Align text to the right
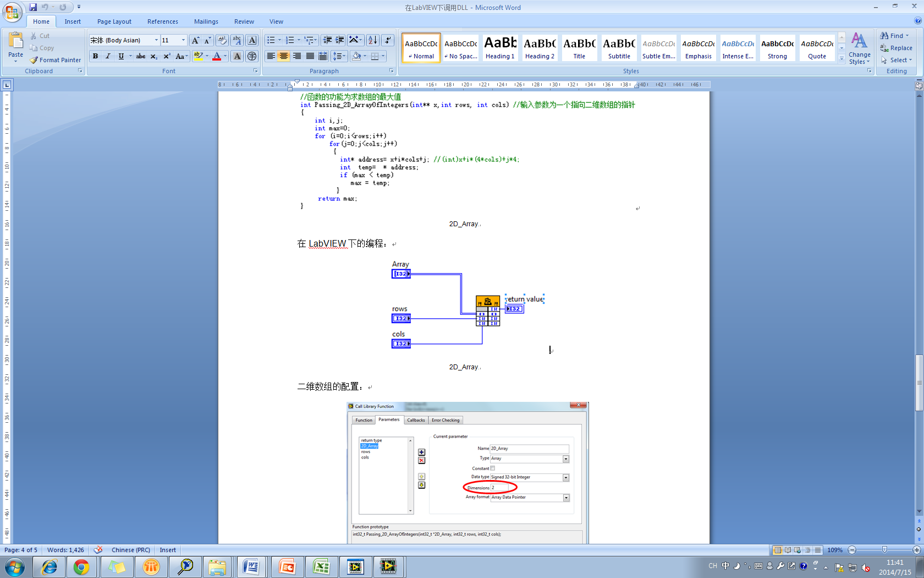The height and width of the screenshot is (578, 924). [x=297, y=56]
